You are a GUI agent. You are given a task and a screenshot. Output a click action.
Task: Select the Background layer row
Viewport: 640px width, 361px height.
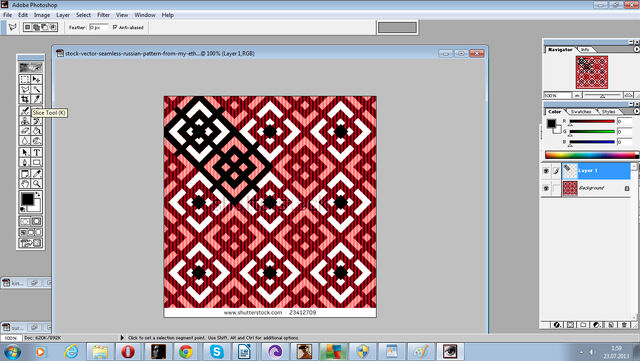coord(596,188)
